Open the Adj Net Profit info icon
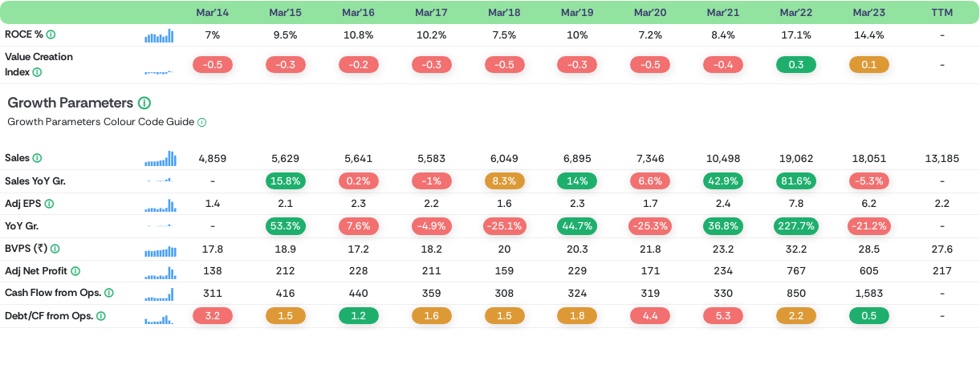 [75, 271]
